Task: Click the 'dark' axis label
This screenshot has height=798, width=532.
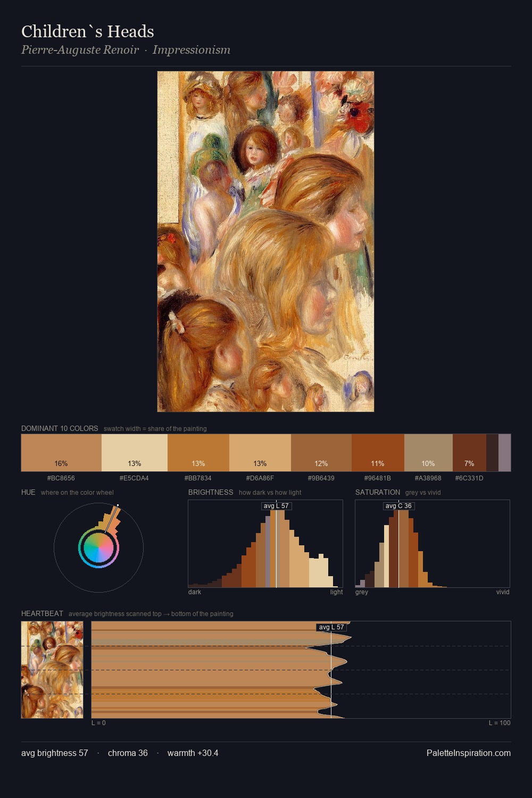Action: [195, 592]
